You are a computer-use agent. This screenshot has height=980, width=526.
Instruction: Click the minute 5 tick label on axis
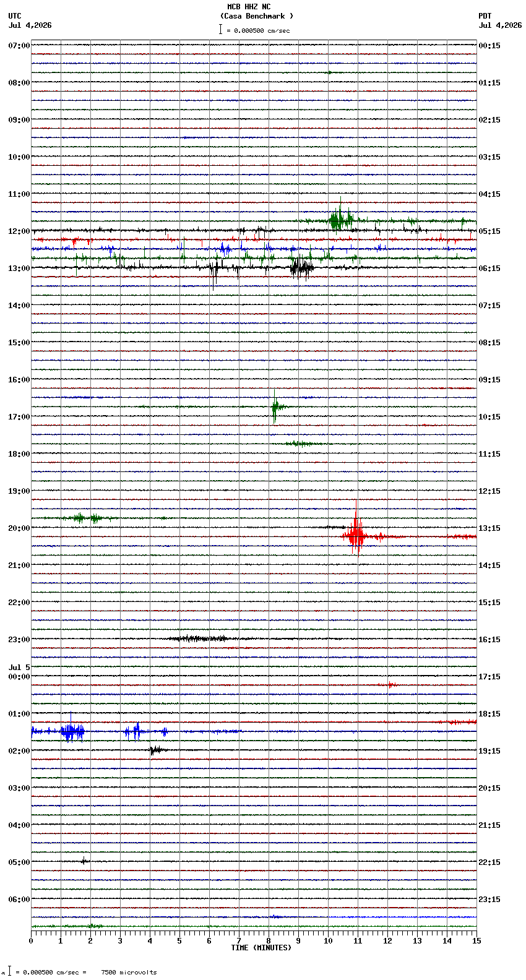[179, 941]
